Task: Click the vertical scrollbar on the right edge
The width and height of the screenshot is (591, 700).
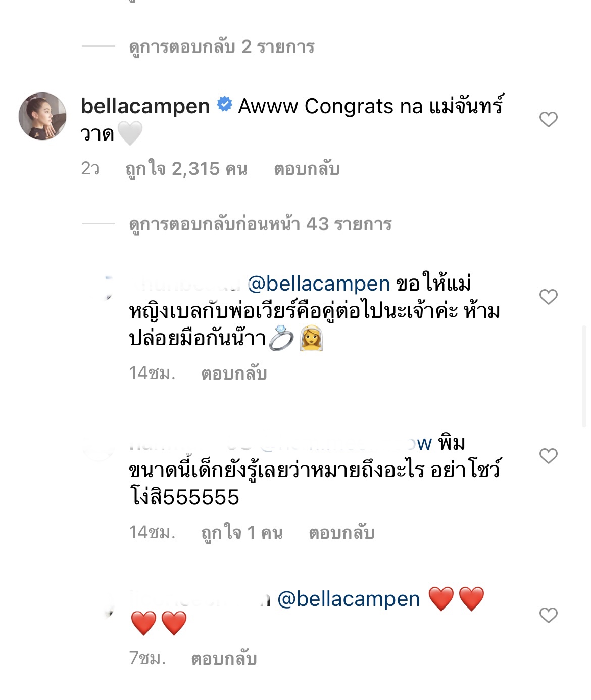Action: [x=584, y=377]
